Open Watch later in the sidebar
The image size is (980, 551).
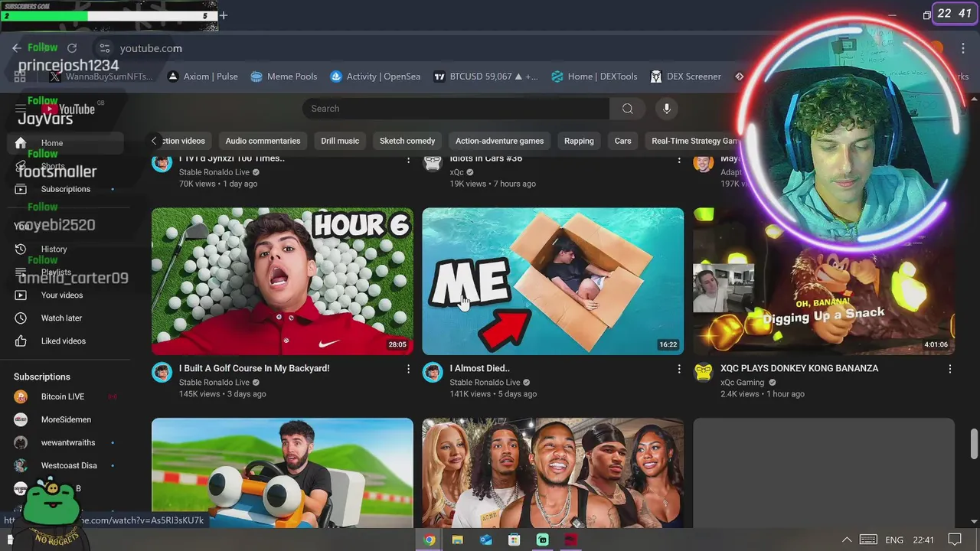point(62,318)
